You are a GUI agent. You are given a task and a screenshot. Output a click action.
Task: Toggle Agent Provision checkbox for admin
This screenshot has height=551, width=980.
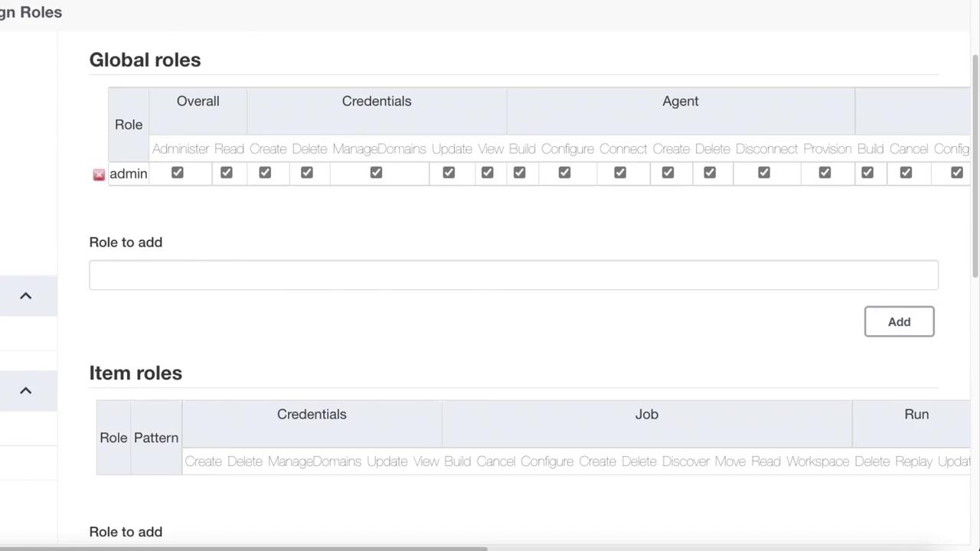[x=825, y=173]
